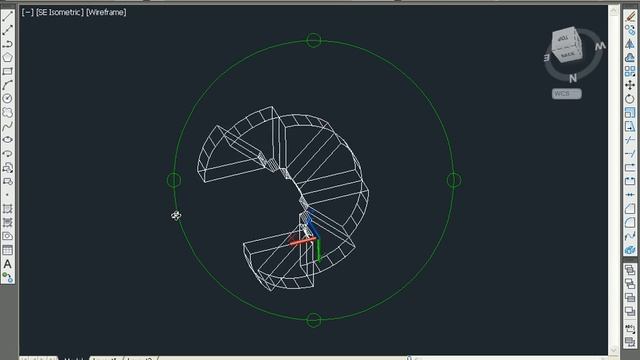Select the Multiline Text tool

tap(7, 264)
